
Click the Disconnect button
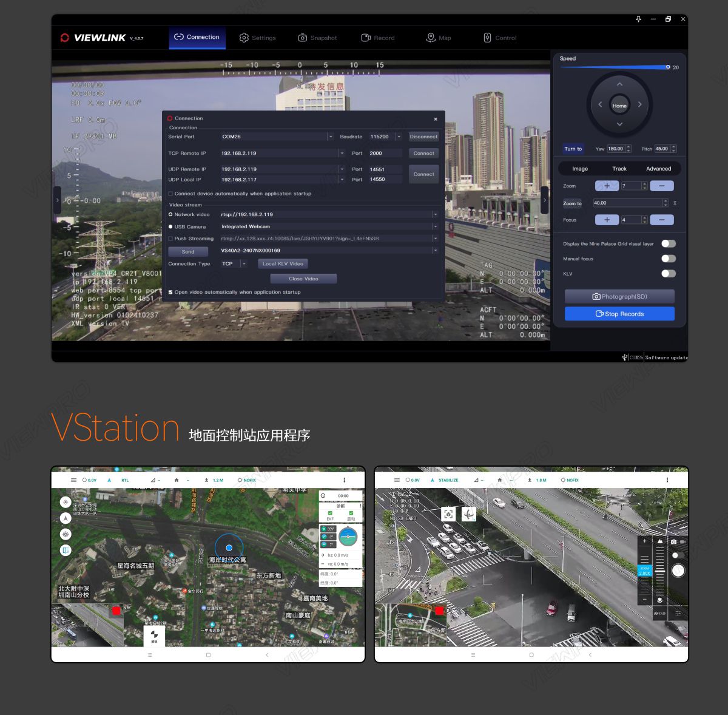(x=423, y=137)
